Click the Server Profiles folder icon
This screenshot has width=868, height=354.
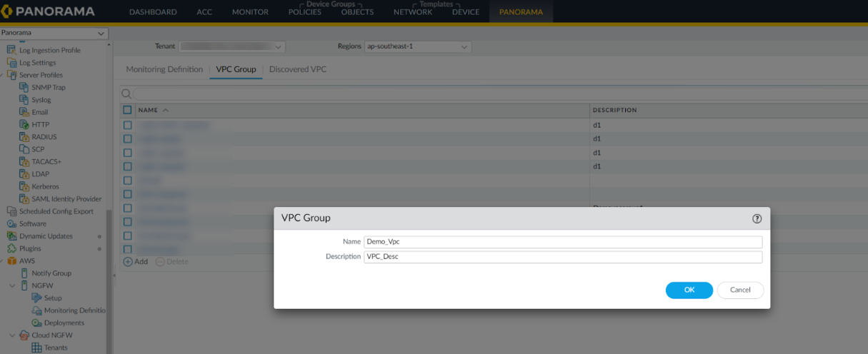(12, 75)
